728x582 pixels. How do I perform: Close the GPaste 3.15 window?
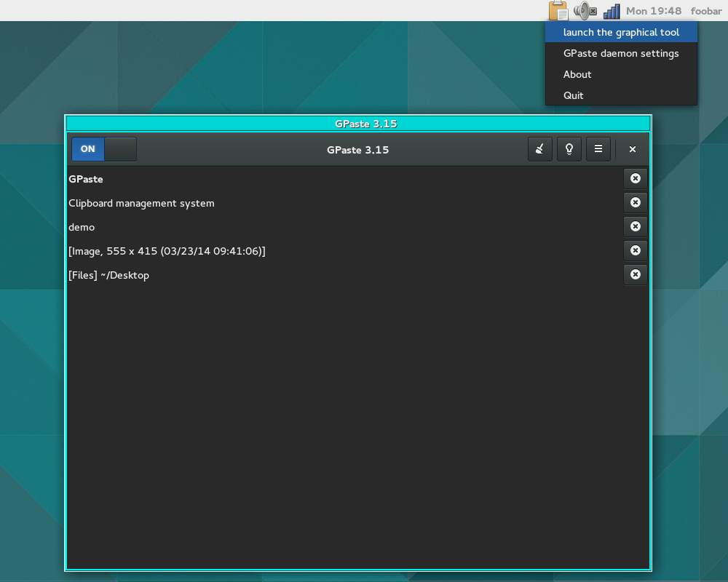click(633, 149)
